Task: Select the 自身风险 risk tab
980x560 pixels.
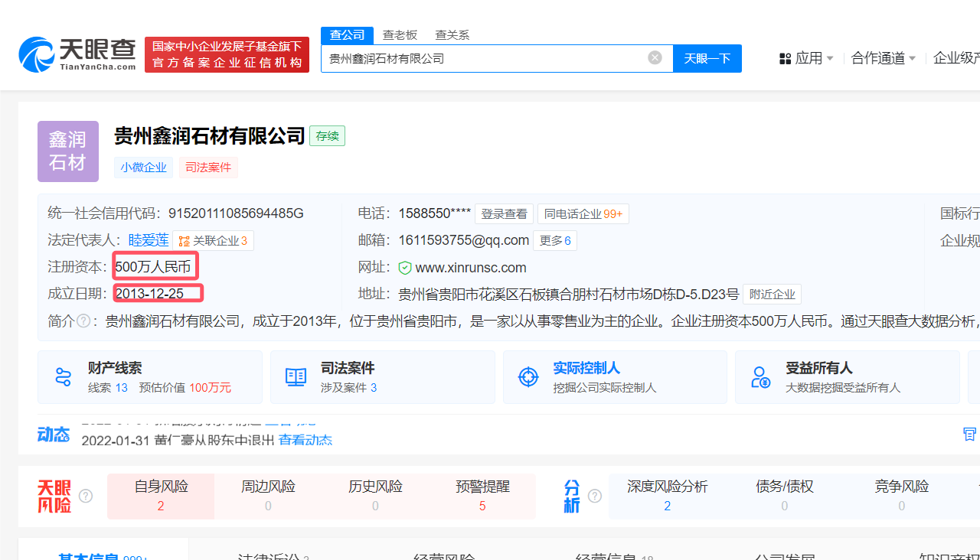Action: click(x=161, y=495)
